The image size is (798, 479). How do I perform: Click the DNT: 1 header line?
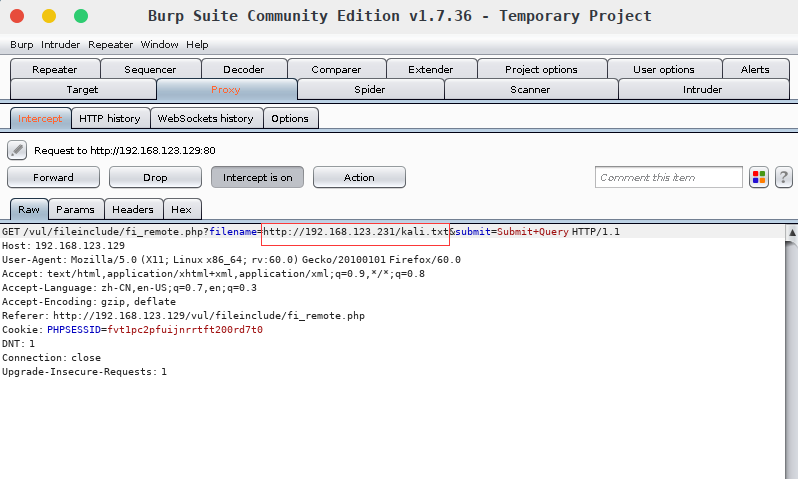click(x=18, y=344)
